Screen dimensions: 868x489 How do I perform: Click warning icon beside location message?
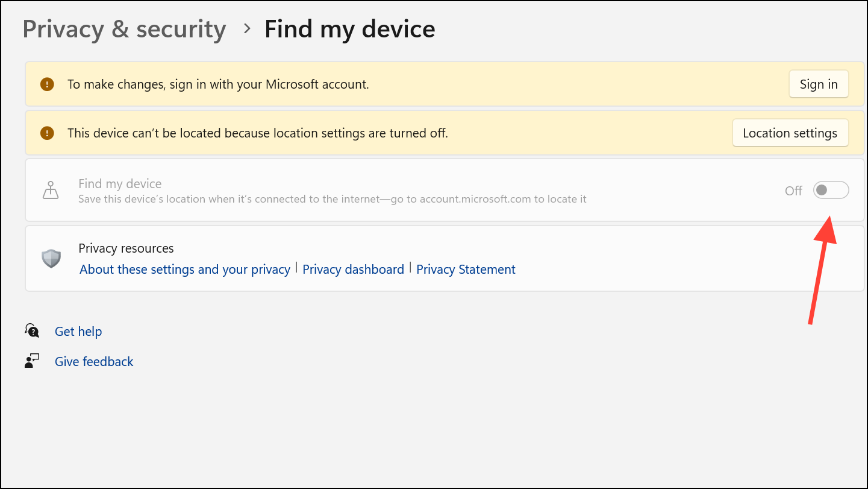pyautogui.click(x=47, y=133)
